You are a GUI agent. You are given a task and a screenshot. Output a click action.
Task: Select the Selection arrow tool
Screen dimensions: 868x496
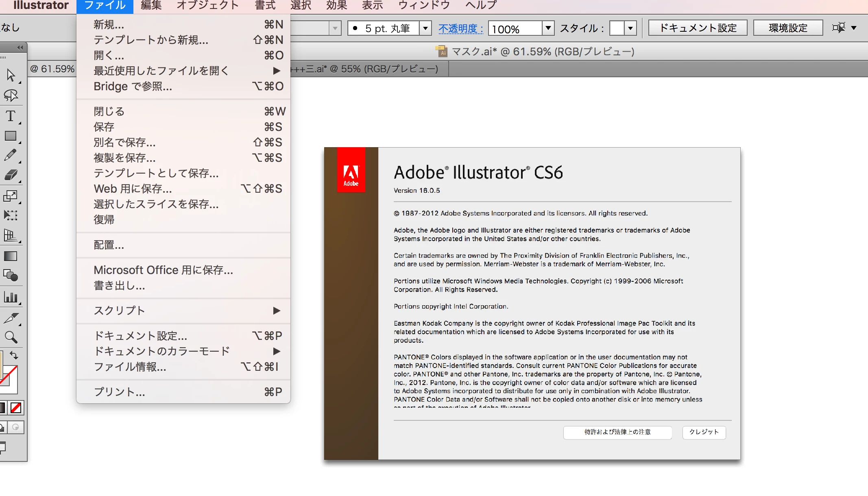coord(11,75)
